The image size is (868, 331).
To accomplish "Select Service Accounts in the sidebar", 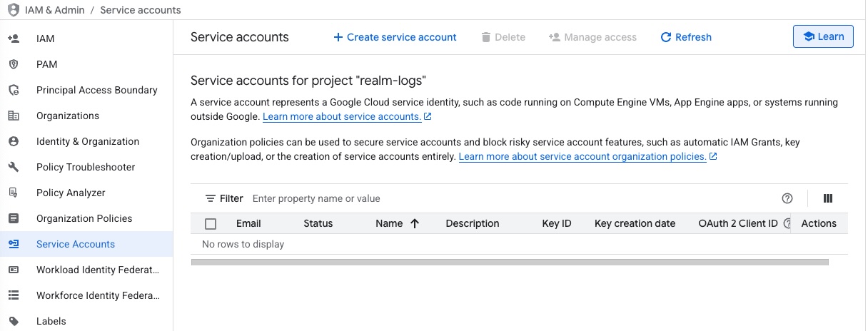I will click(x=86, y=244).
